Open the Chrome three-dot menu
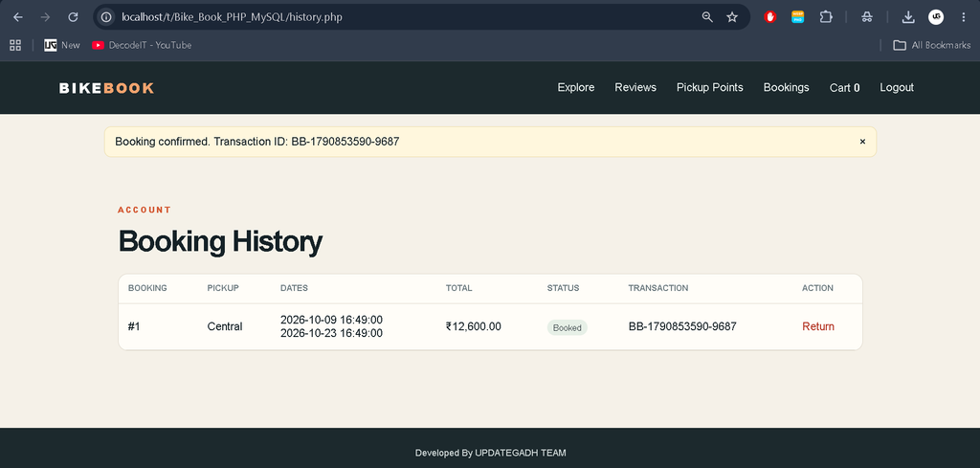The image size is (980, 468). coord(963,17)
